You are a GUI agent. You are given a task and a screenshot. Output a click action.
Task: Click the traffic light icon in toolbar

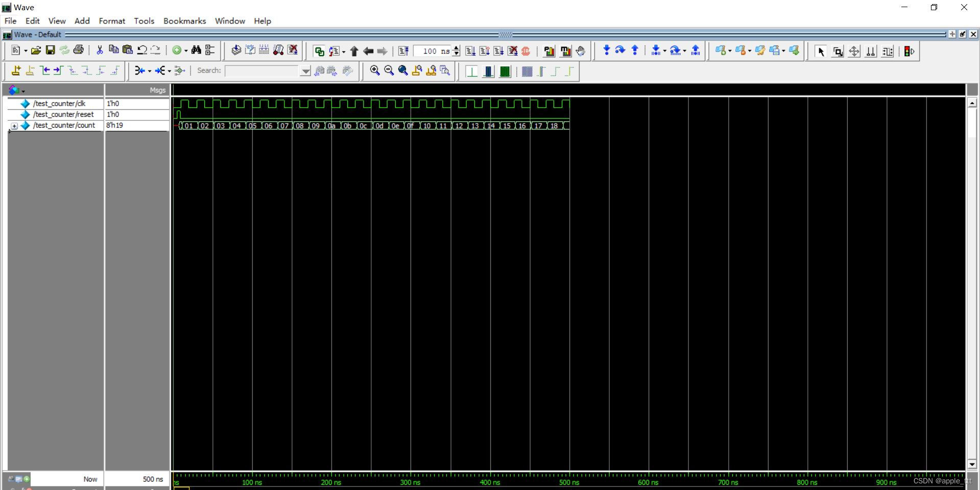909,51
